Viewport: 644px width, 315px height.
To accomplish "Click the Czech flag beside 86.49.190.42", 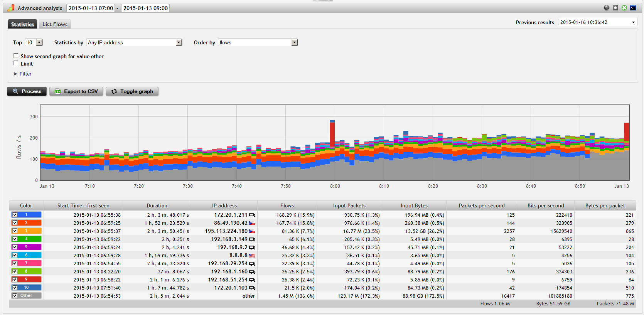I will coord(252,223).
